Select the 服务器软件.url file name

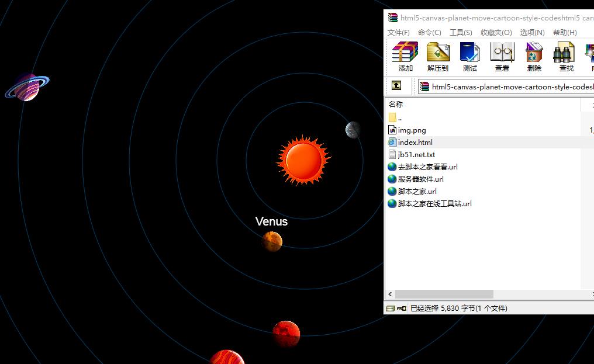pyautogui.click(x=420, y=179)
